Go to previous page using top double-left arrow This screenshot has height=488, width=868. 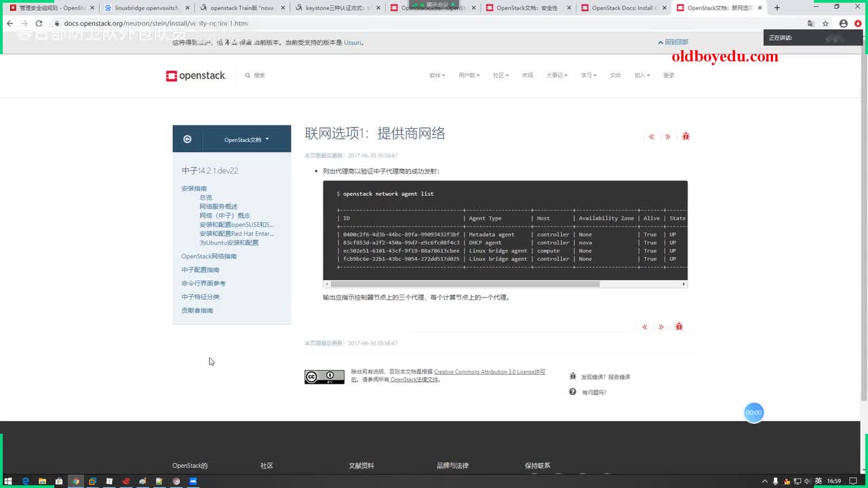click(652, 137)
